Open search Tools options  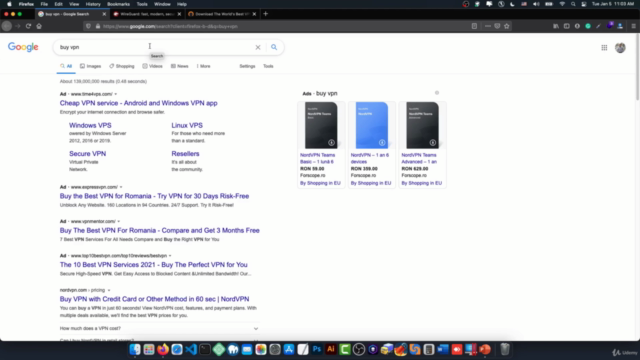(268, 66)
